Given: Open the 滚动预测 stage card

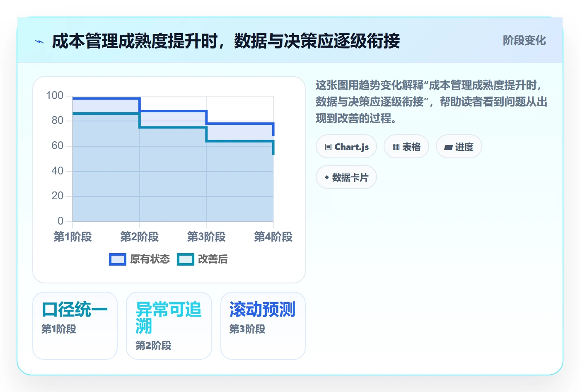Looking at the screenshot, I should pos(263,326).
